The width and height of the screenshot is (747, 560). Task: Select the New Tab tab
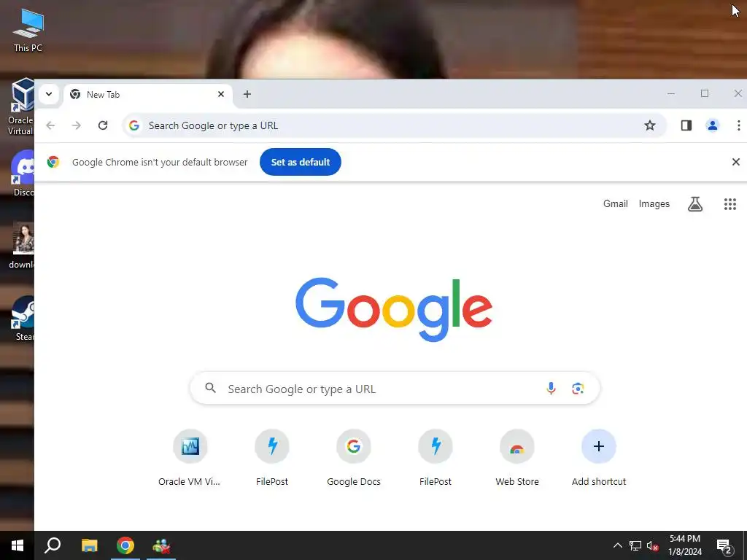[x=147, y=95]
